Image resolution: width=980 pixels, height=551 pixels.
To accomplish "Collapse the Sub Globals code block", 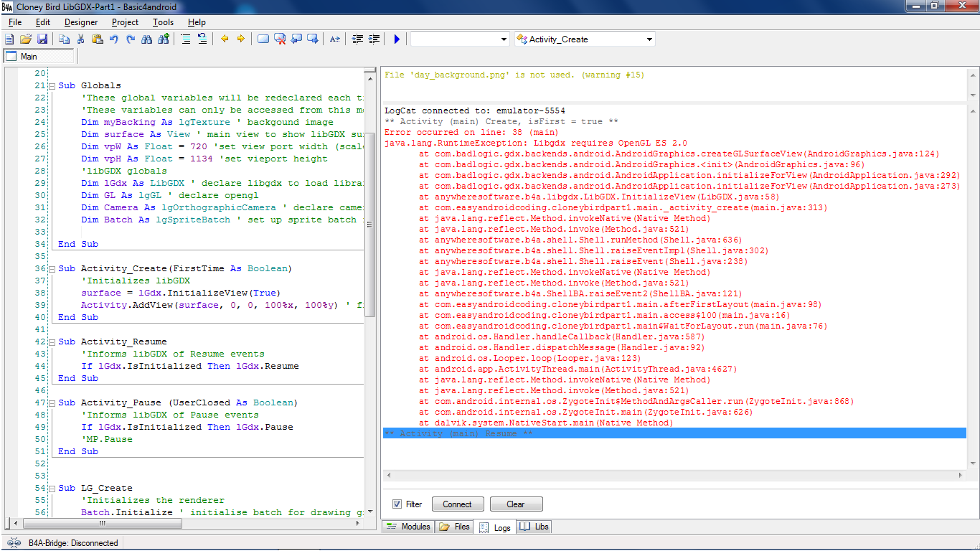I will (x=52, y=86).
